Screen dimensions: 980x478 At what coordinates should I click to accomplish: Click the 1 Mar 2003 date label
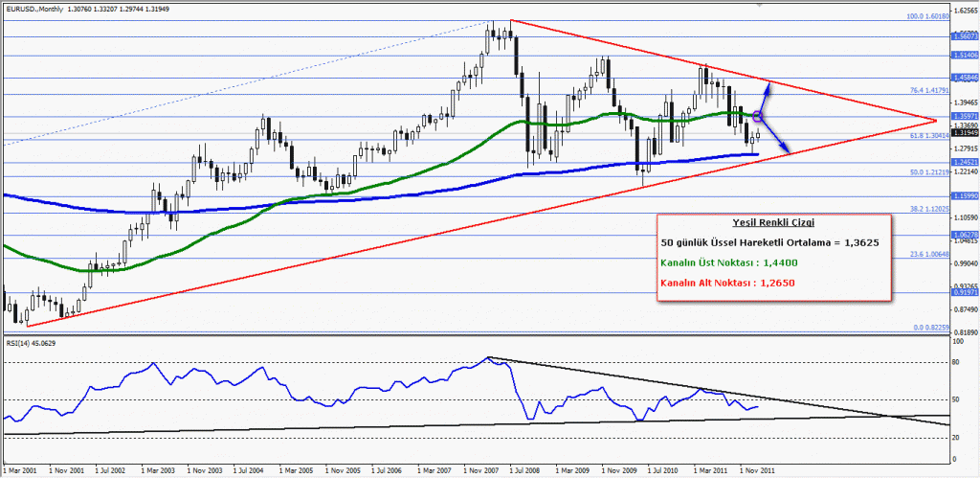point(159,468)
